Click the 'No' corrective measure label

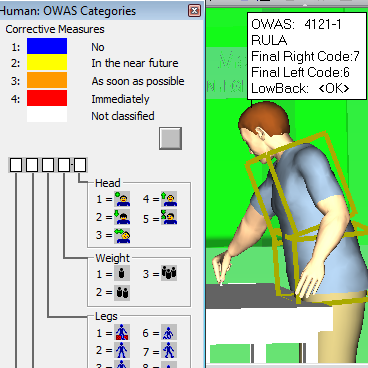point(98,47)
